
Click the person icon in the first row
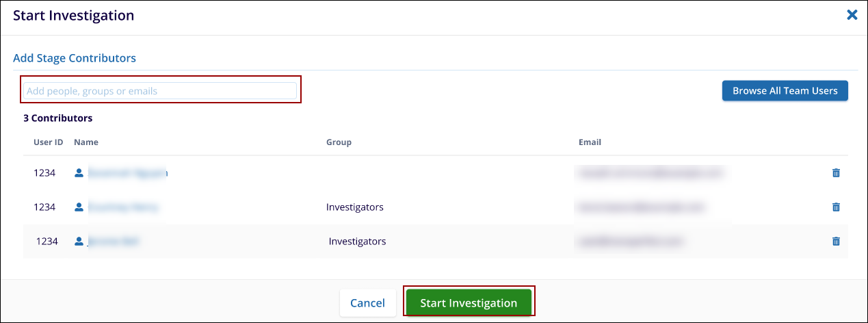tap(79, 173)
